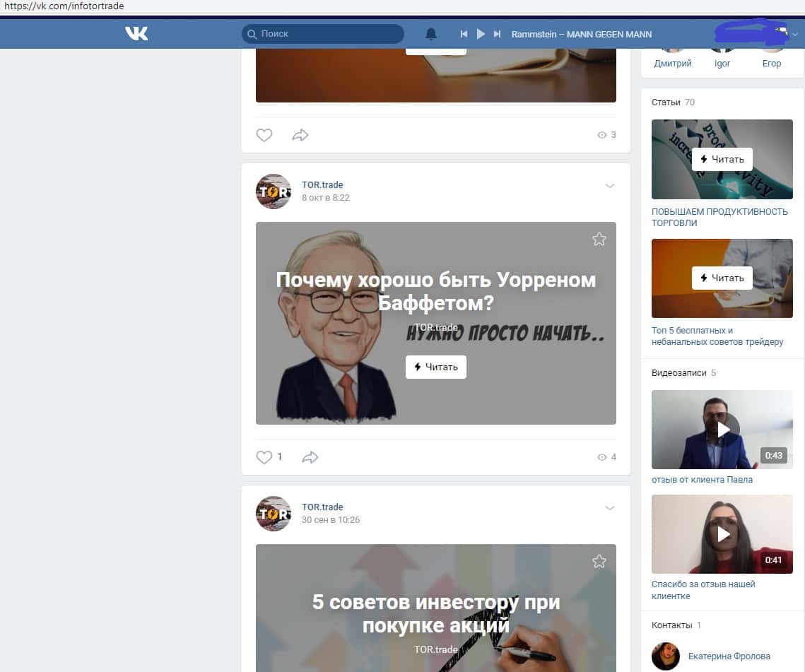Open TOR.trade avatar on 8 окт post
This screenshot has width=805, height=672.
273,191
